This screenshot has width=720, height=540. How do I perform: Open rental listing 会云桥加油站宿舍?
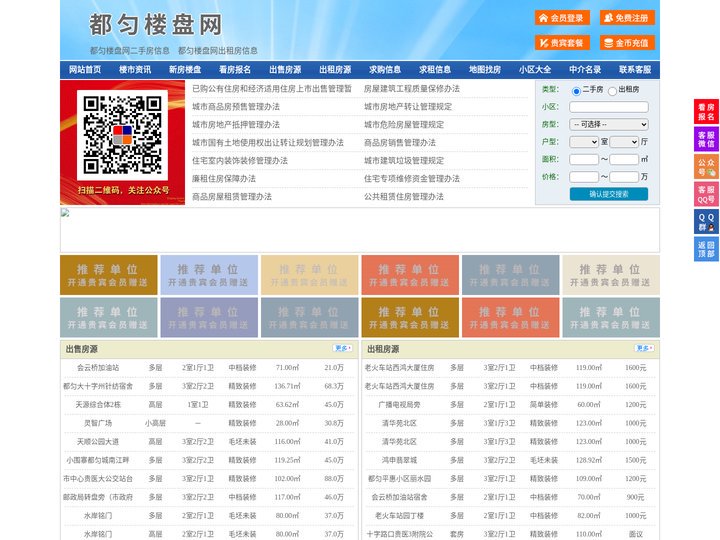(399, 497)
